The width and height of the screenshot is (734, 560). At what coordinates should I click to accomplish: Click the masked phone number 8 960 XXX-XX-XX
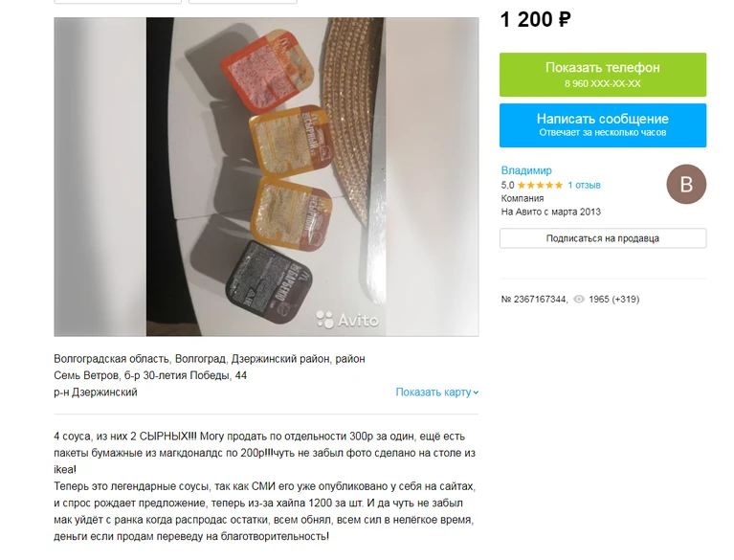603,84
